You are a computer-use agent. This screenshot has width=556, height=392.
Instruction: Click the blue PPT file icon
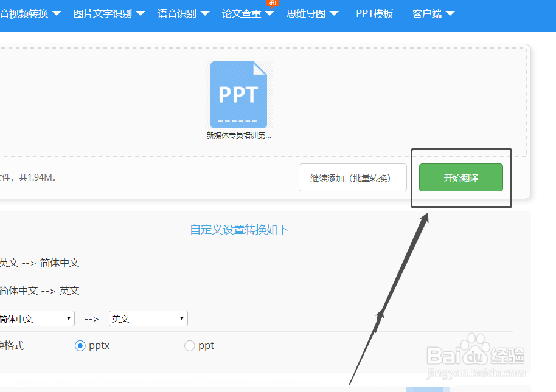239,93
